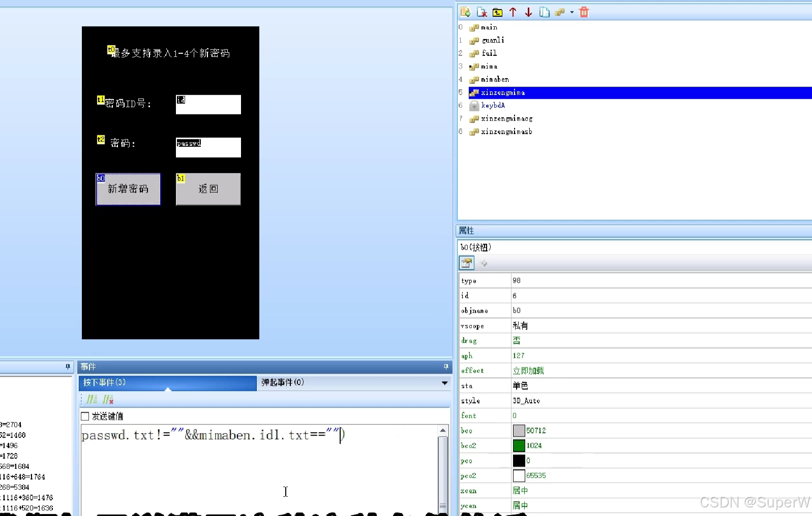Viewport: 812px width, 516px height.
Task: Click the insert page yellow folder icon
Action: pos(497,12)
